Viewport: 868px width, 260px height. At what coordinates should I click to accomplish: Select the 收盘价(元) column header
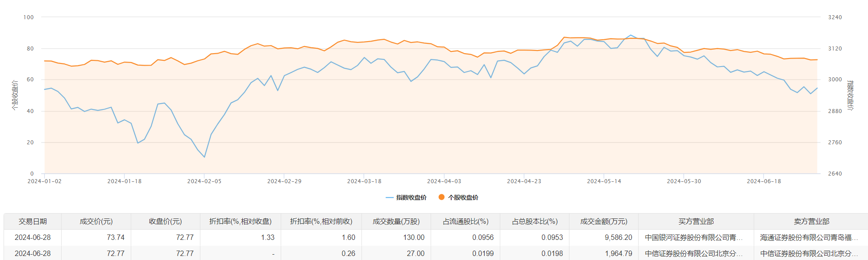(x=165, y=222)
